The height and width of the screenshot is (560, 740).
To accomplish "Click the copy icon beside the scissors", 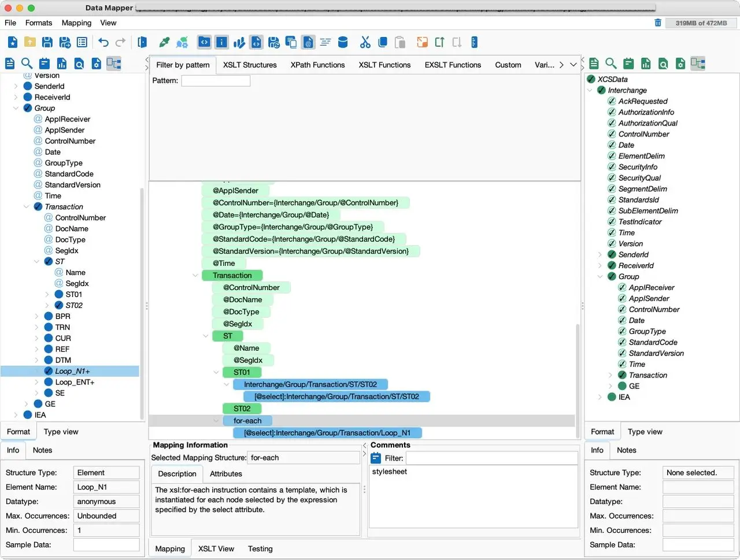I will [382, 42].
